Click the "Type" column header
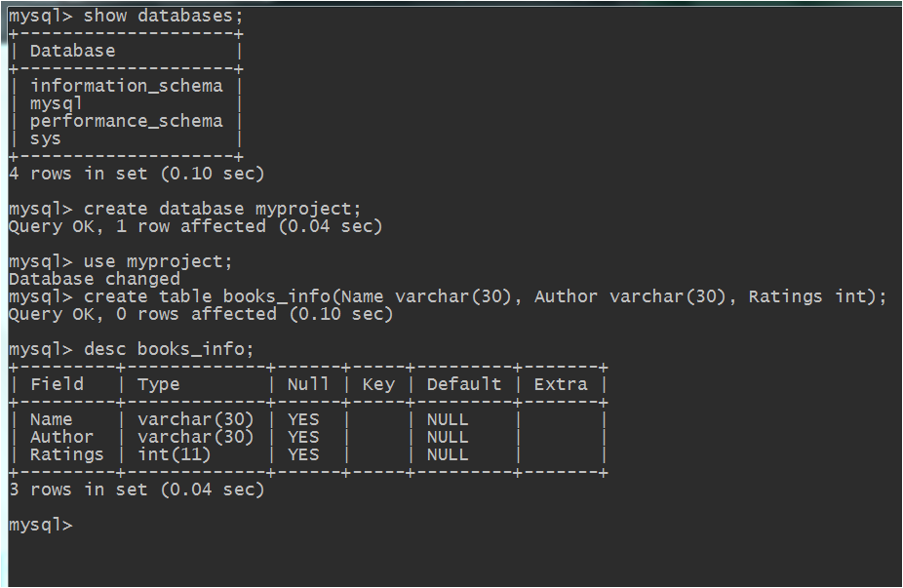Image resolution: width=903 pixels, height=588 pixels. [x=158, y=384]
